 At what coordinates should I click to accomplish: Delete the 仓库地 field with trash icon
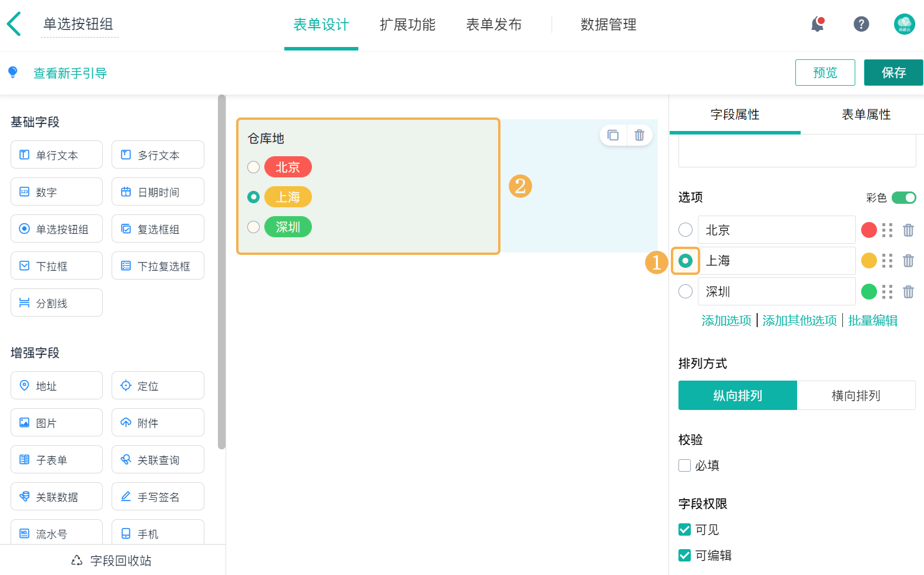click(639, 135)
